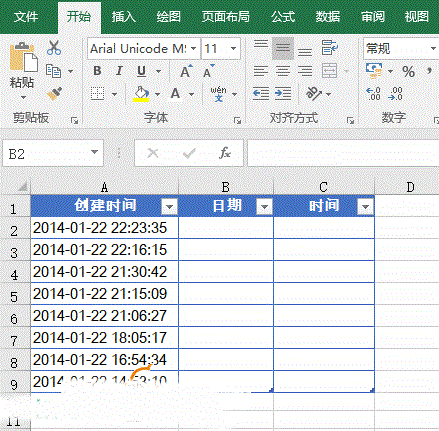Click the text orientation icon
The height and width of the screenshot is (431, 439).
click(314, 94)
